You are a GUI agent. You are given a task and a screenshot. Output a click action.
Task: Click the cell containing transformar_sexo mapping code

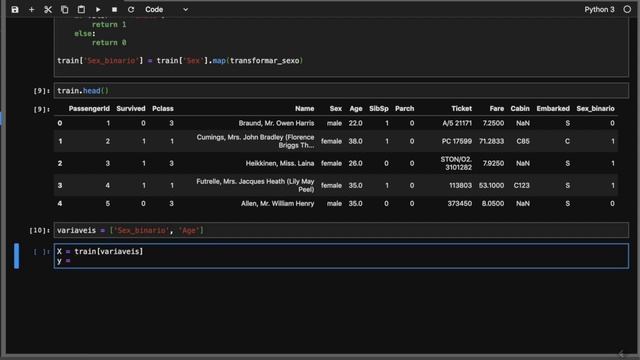click(x=341, y=47)
